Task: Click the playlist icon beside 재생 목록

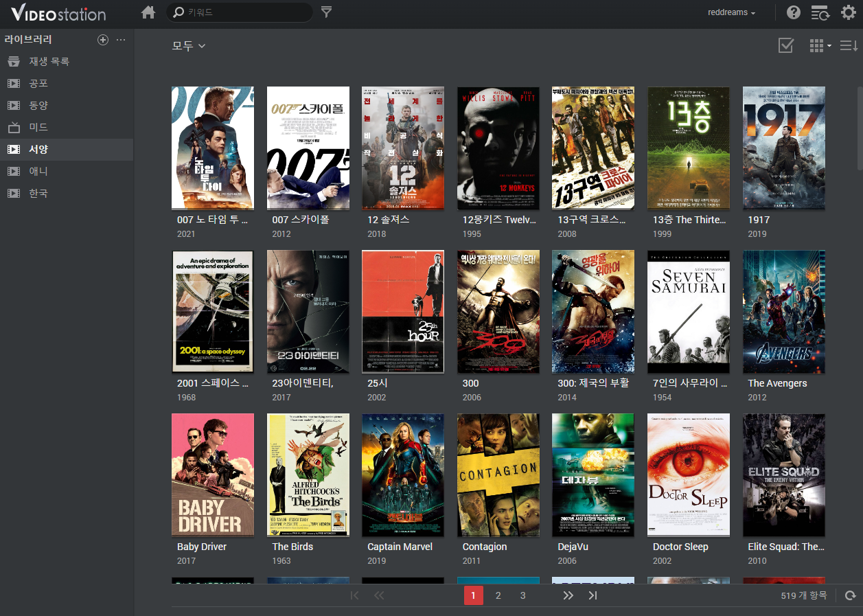Action: (14, 62)
